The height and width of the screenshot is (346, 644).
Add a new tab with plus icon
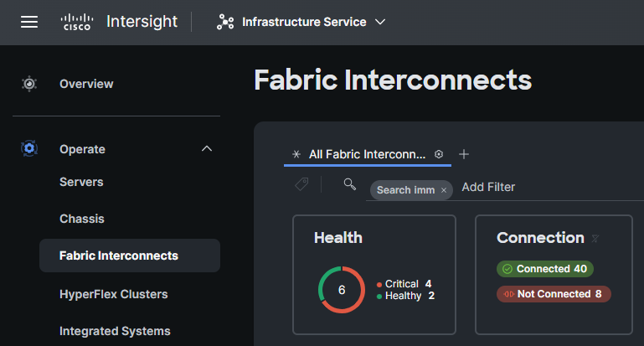point(464,154)
